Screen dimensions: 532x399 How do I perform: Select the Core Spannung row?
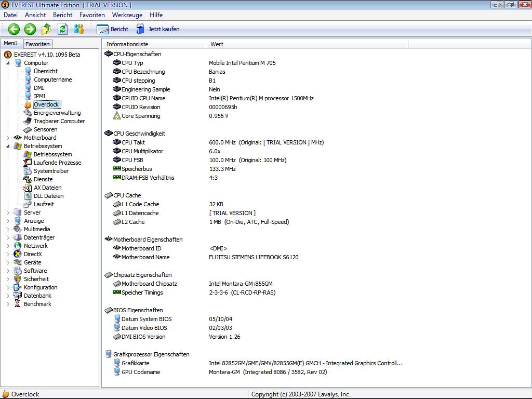pos(255,116)
